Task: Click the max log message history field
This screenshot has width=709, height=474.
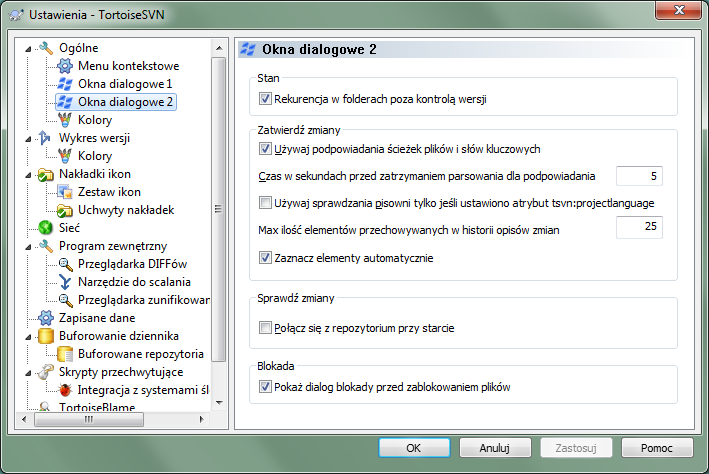Action: (639, 227)
